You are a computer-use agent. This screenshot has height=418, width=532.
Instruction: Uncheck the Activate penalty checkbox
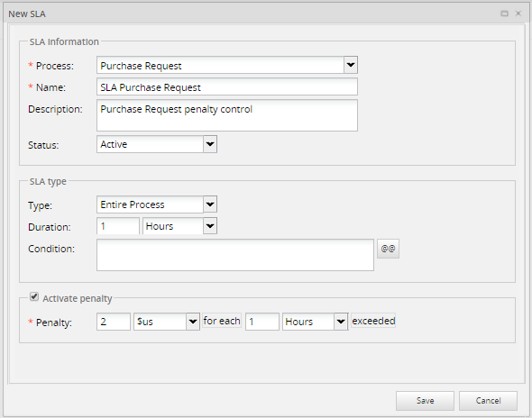(x=34, y=296)
